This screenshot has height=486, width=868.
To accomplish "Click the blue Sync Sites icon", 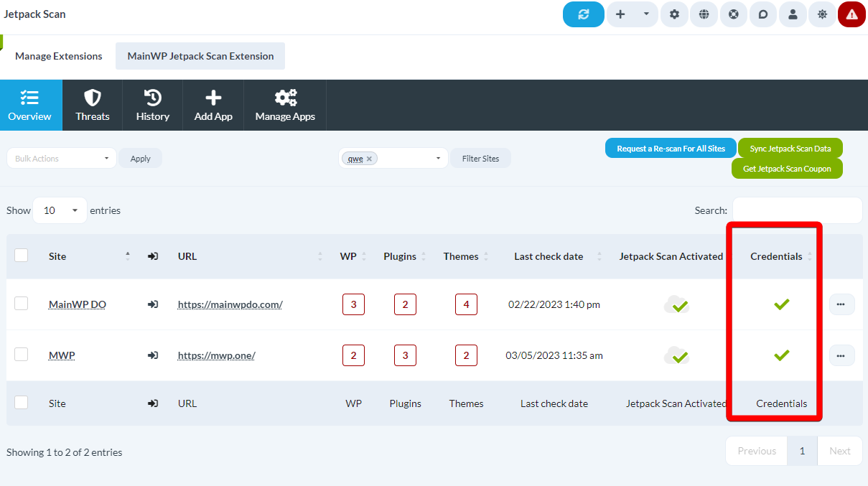I will 583,14.
